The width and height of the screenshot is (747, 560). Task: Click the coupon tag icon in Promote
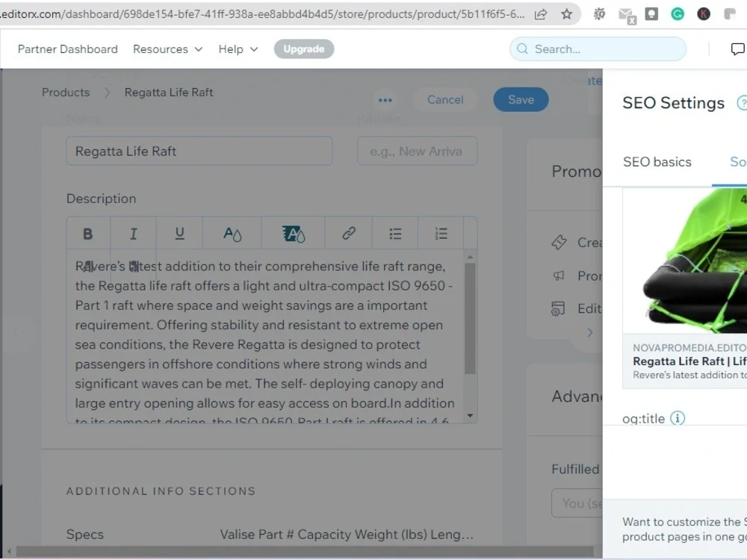click(x=559, y=242)
